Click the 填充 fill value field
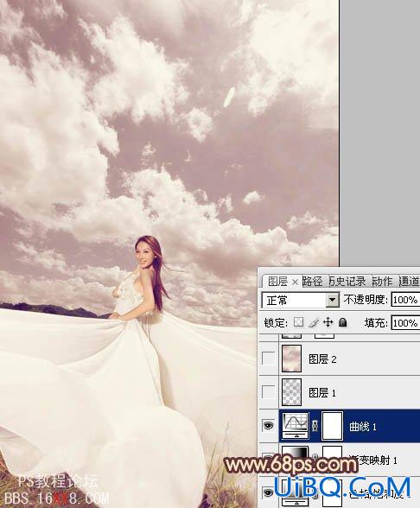The width and height of the screenshot is (420, 508). [405, 323]
